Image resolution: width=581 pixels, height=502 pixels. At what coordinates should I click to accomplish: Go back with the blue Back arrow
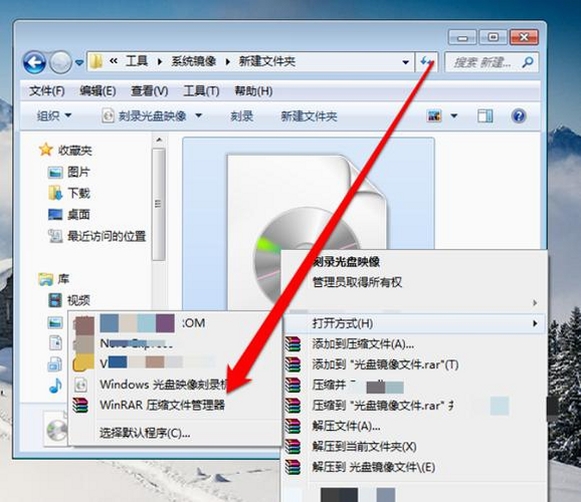34,62
